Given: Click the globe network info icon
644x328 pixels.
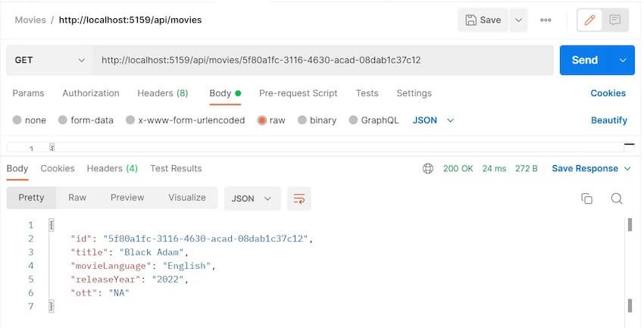Looking at the screenshot, I should click(428, 169).
